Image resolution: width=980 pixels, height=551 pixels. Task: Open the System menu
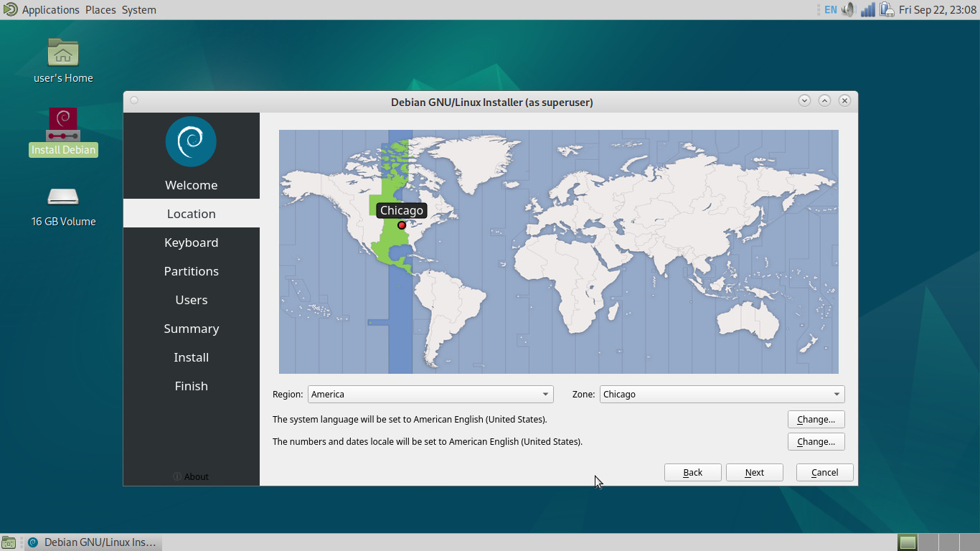[138, 9]
